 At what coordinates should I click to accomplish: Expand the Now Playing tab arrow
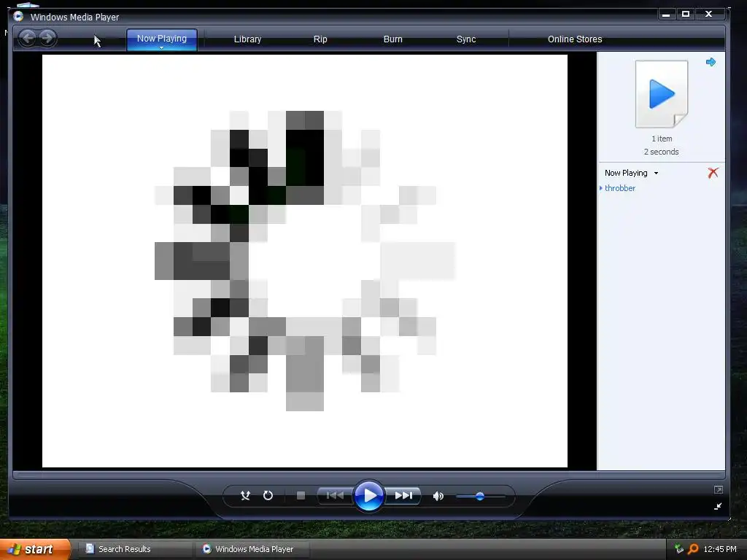161,47
